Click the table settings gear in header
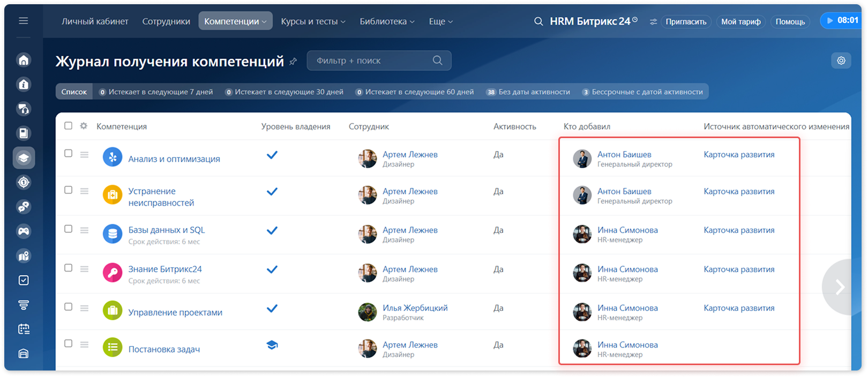 pos(84,126)
